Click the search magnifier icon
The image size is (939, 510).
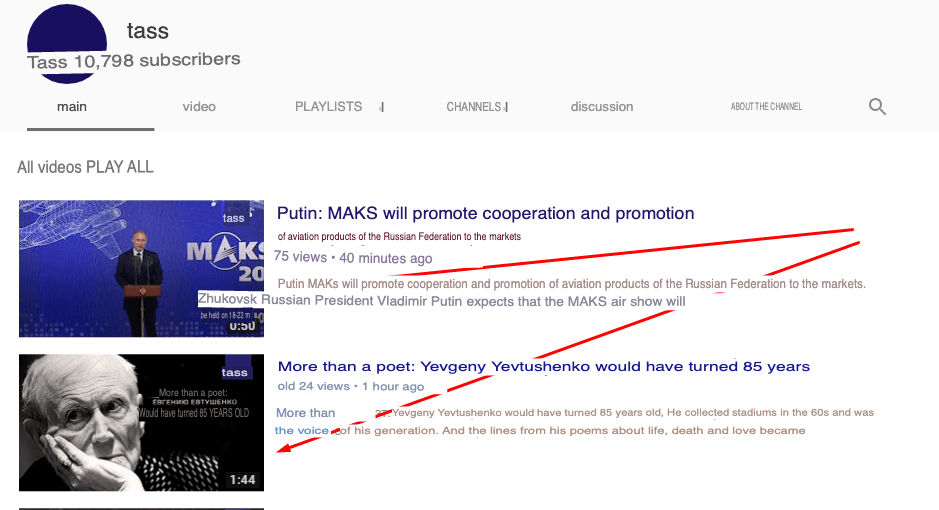point(877,107)
